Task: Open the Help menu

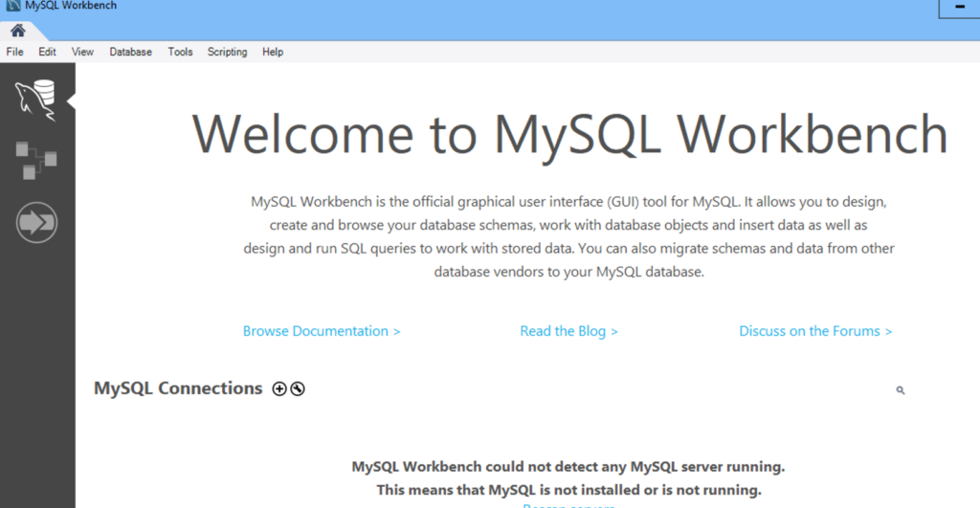Action: pos(273,52)
